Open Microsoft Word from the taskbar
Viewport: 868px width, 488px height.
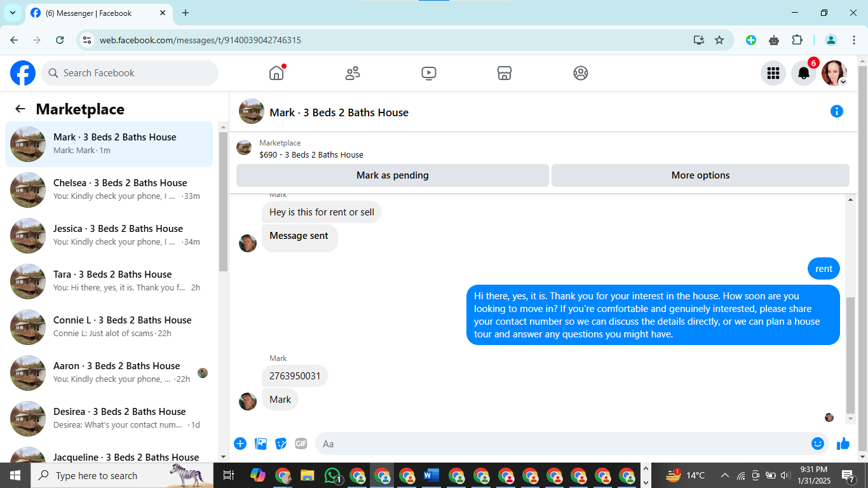(x=431, y=475)
